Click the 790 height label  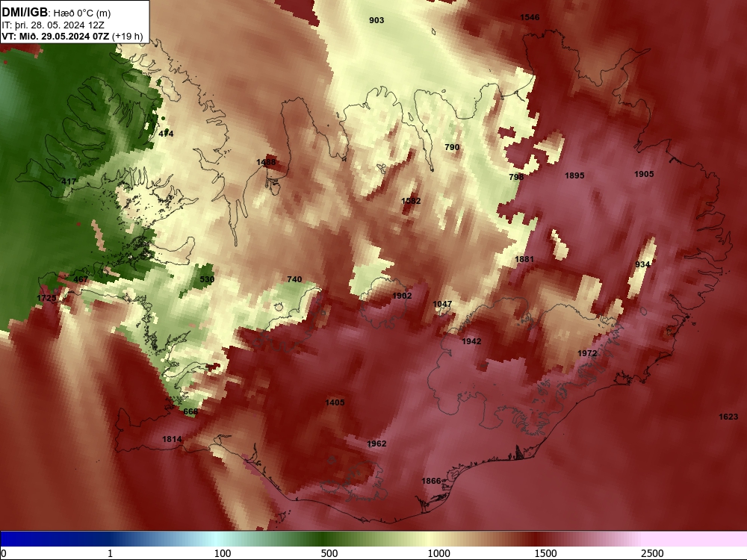pos(452,147)
